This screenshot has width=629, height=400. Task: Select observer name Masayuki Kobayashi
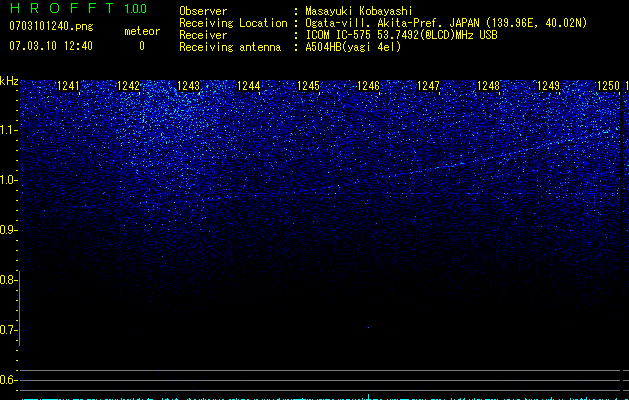[359, 11]
